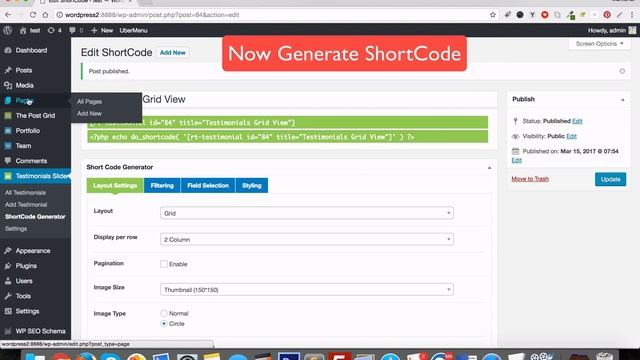
Task: Switch to Field Selection tab
Action: pos(208,185)
